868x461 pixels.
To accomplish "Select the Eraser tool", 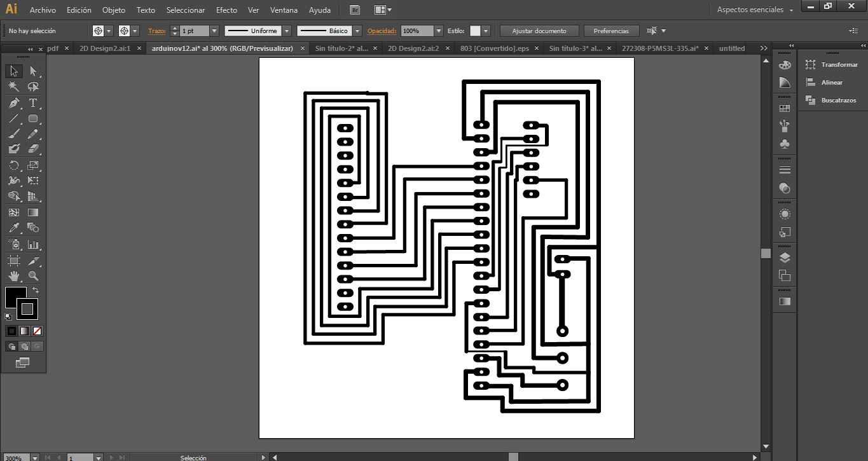I will 33,149.
